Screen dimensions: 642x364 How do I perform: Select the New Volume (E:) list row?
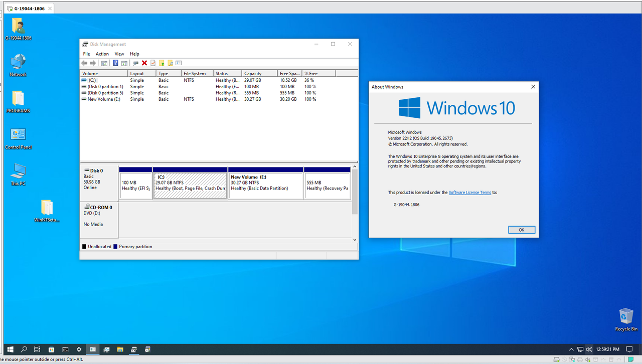(219, 99)
